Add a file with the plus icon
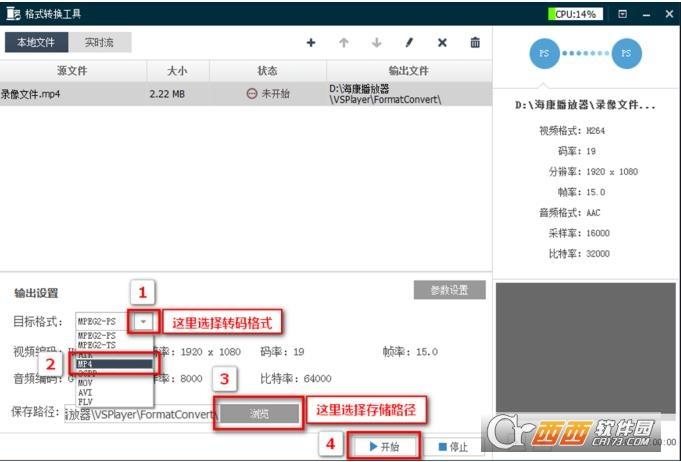Screen dimensions: 681x462 pos(311,43)
